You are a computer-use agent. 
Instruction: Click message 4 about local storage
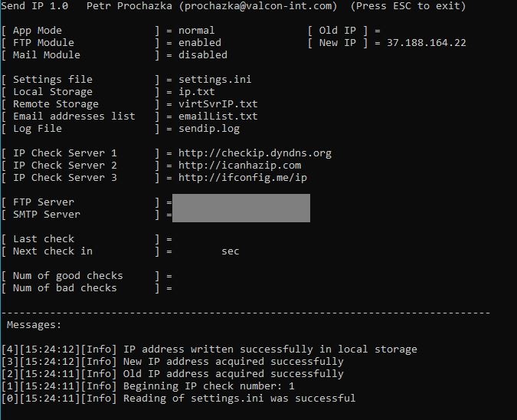tap(209, 349)
